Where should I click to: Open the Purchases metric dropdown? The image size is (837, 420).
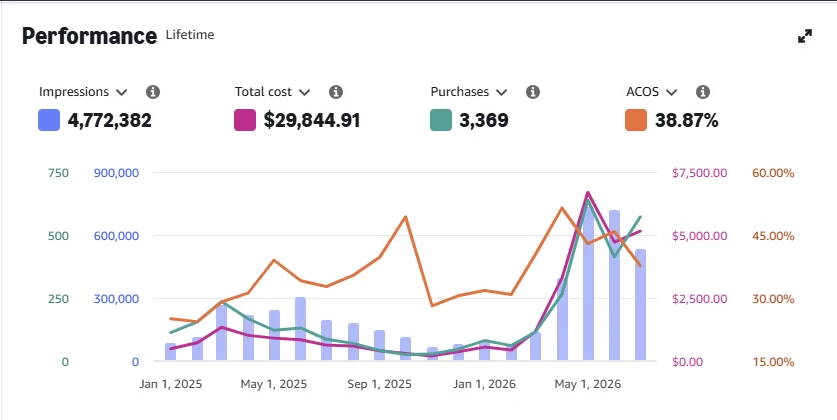pos(469,92)
